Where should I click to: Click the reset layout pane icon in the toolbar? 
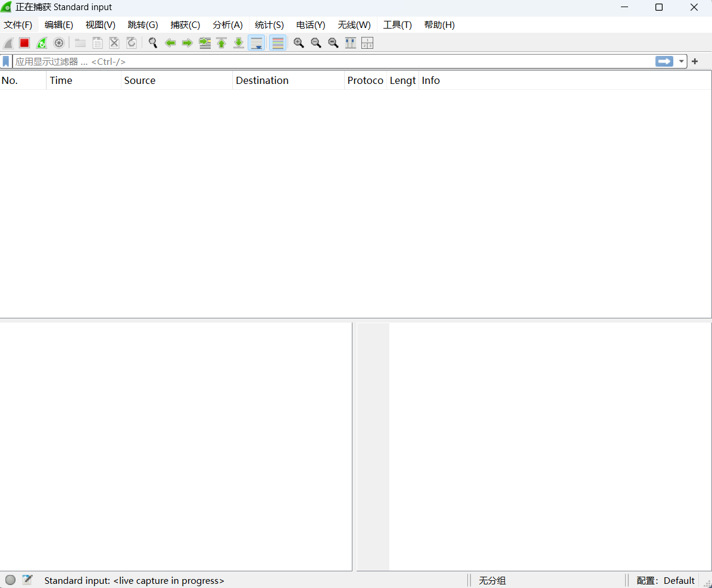click(367, 43)
